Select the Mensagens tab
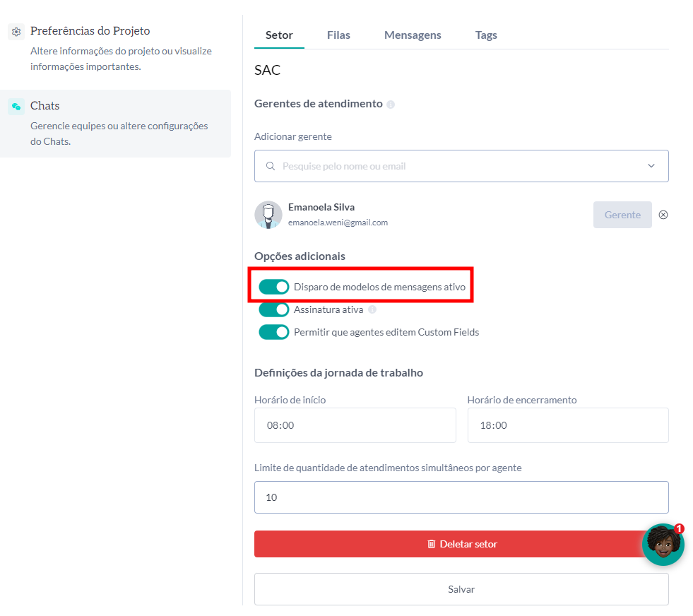The width and height of the screenshot is (693, 616). (x=413, y=34)
